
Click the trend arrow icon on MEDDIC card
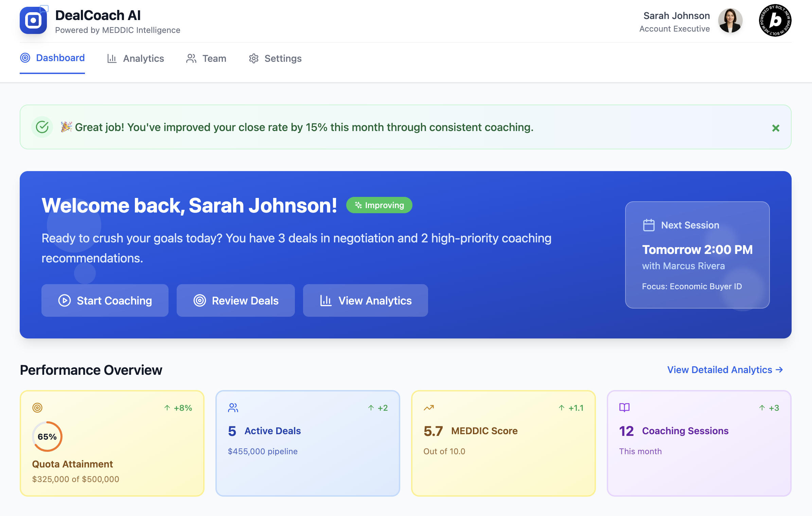click(x=429, y=408)
